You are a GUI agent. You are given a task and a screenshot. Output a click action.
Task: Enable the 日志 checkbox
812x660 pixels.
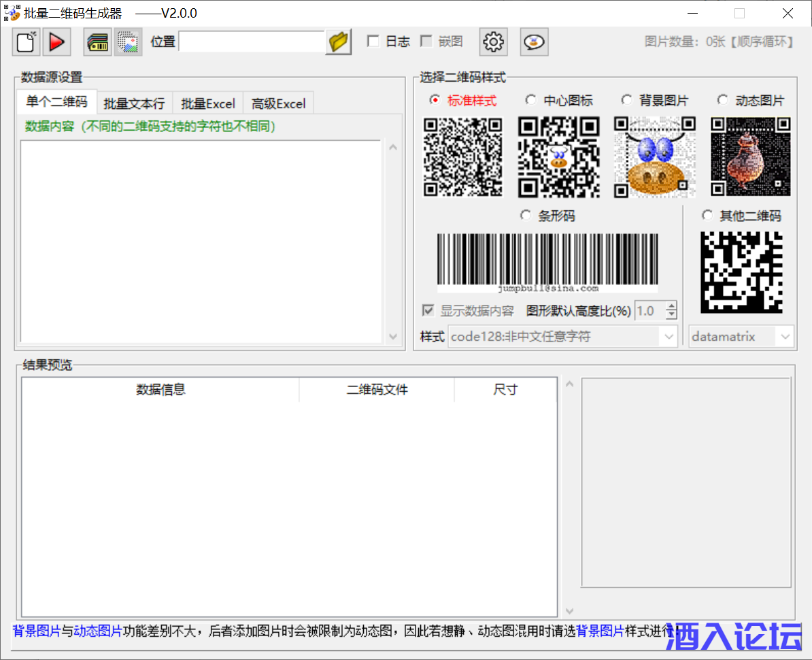coord(373,42)
